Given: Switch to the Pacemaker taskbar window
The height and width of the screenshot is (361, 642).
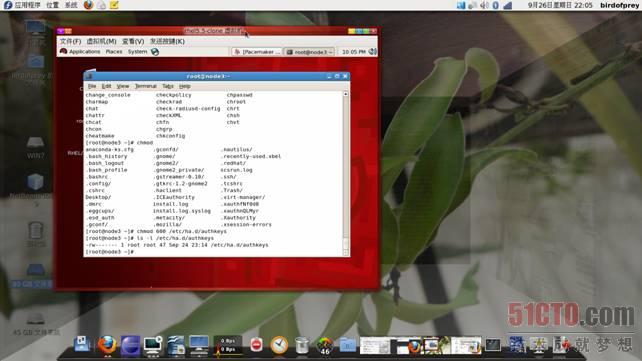Looking at the screenshot, I should tap(257, 52).
